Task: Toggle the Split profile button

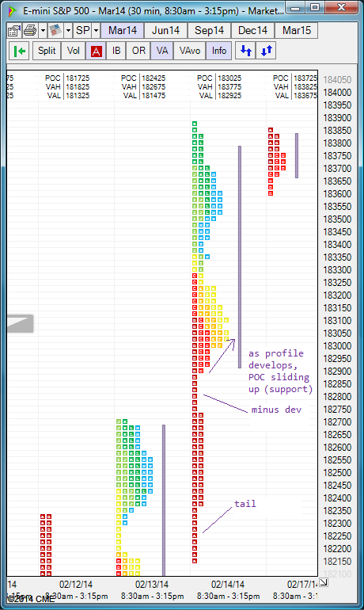Action: coord(47,51)
